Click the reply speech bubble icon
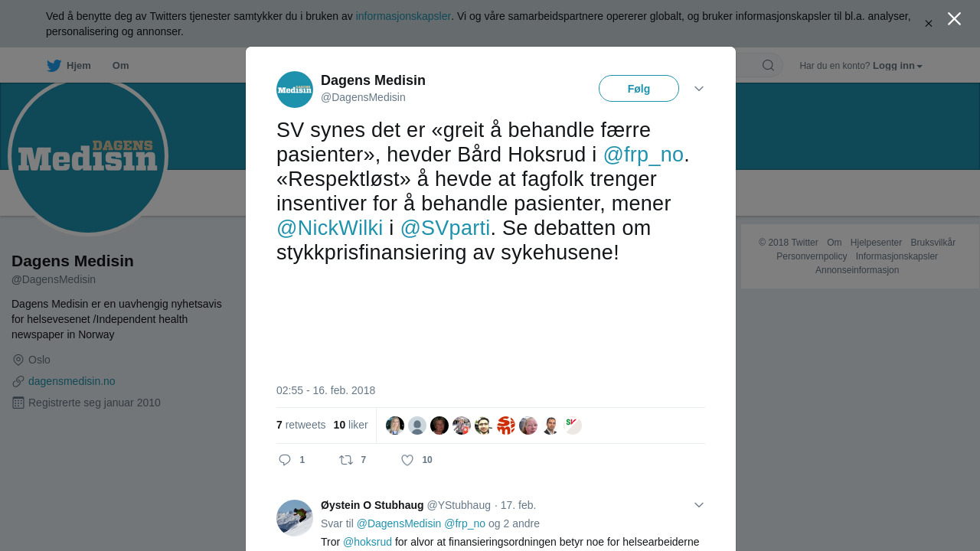 pyautogui.click(x=285, y=460)
